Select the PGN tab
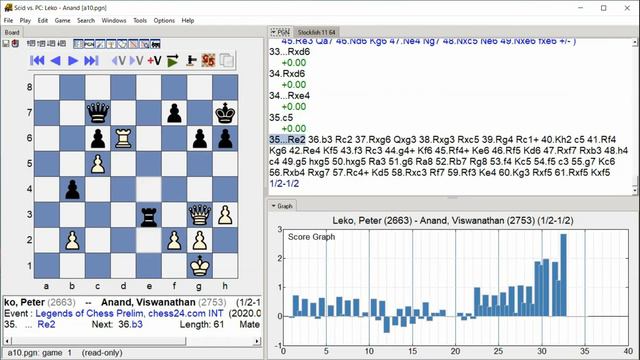Screen dimensions: 640x360 [x=281, y=32]
